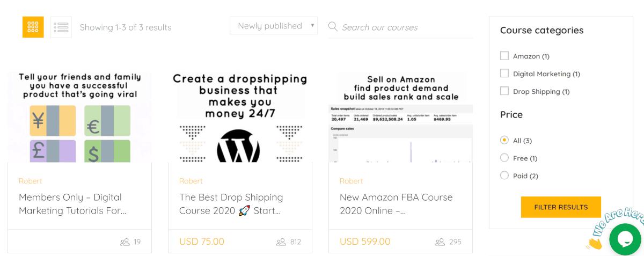Click students icon on Amazon FBA course
The image size is (644, 256).
coord(440,242)
